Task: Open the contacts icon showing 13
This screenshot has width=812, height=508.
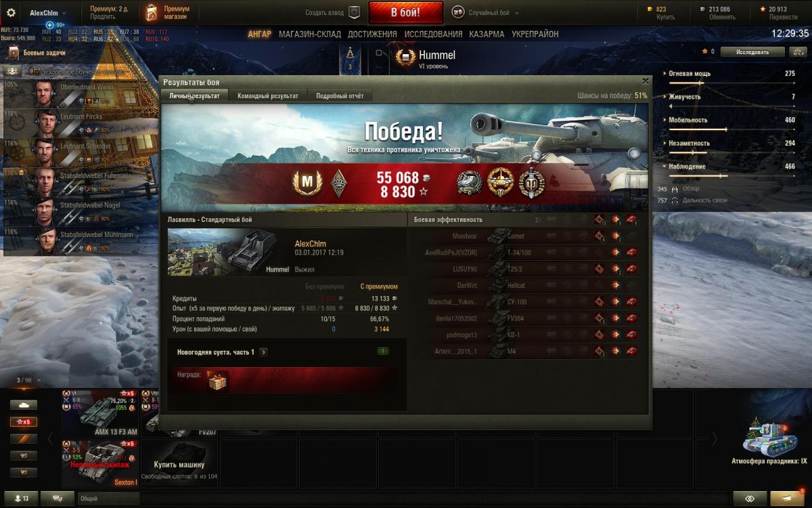Action: [22, 499]
